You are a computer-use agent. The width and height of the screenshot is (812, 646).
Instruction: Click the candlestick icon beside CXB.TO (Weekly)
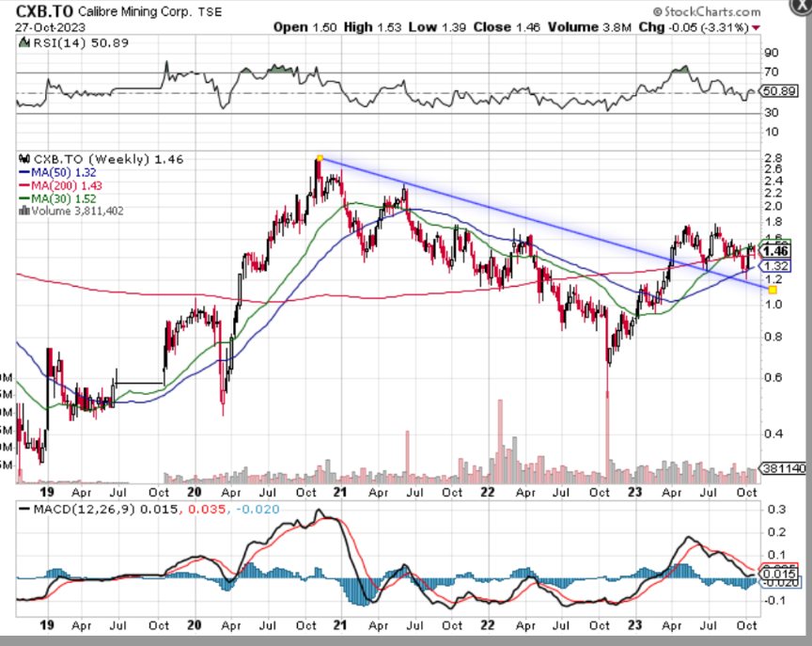click(24, 159)
